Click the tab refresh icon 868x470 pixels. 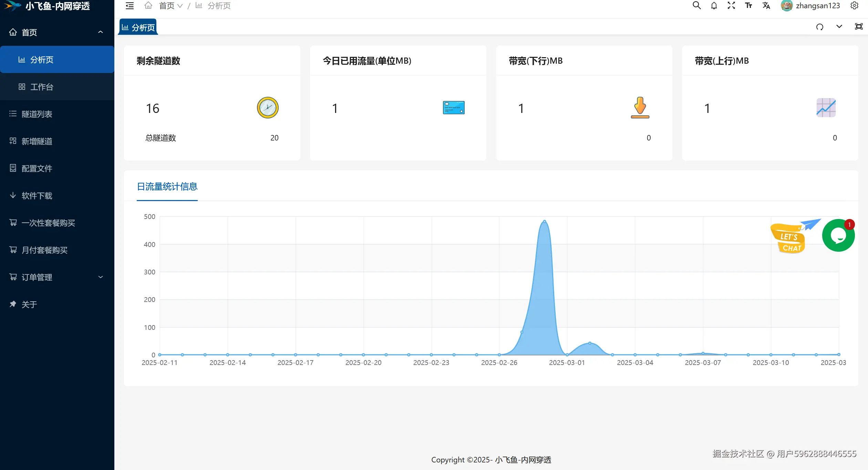[820, 27]
